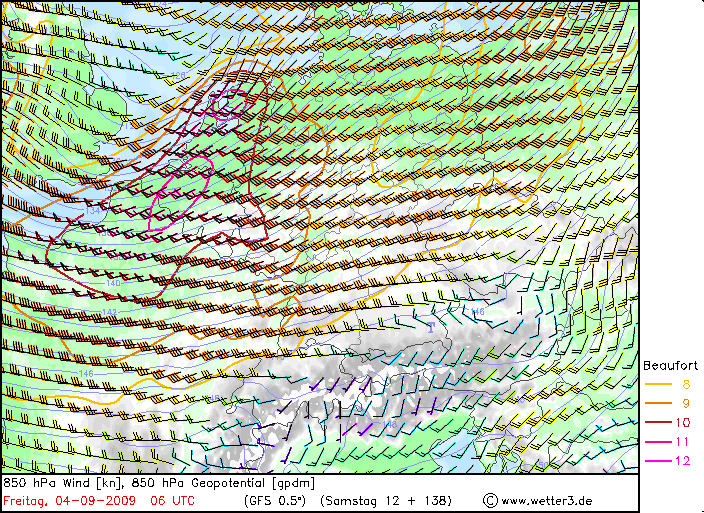Screen dimensions: 704x513
Task: Click the yellow Beaufort 8 legend line
Action: [x=658, y=384]
